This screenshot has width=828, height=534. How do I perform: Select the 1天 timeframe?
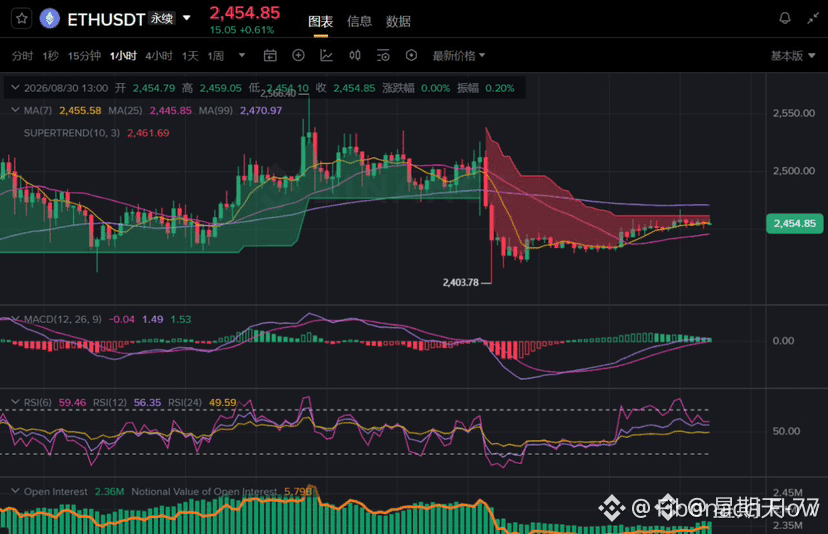coord(190,56)
